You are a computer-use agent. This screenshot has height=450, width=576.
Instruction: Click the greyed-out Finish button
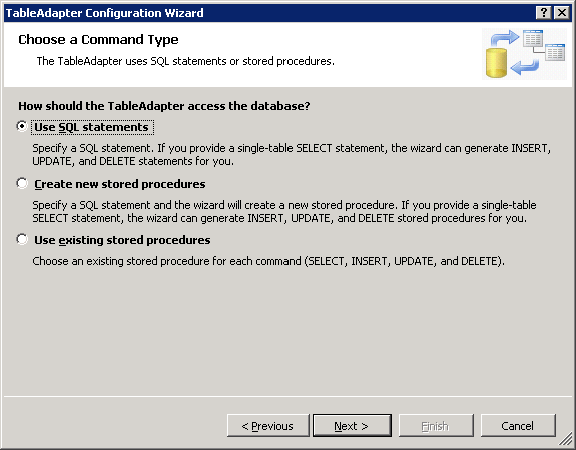pyautogui.click(x=436, y=426)
